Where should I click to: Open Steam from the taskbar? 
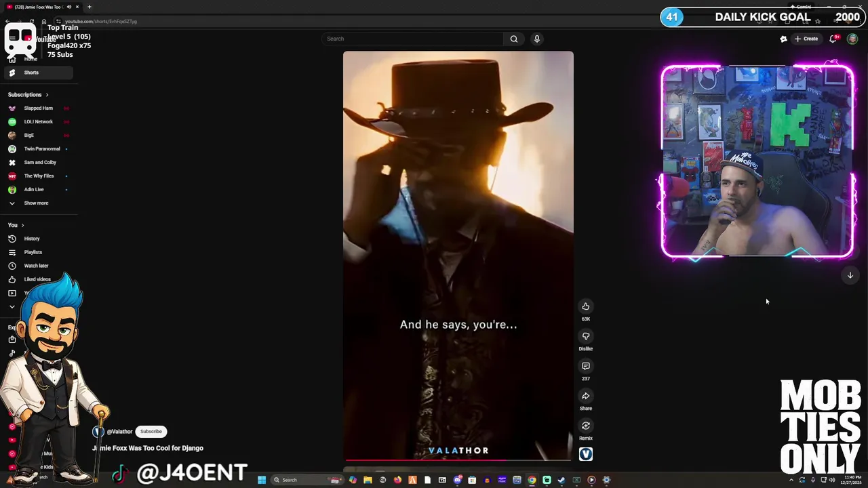coord(561,480)
